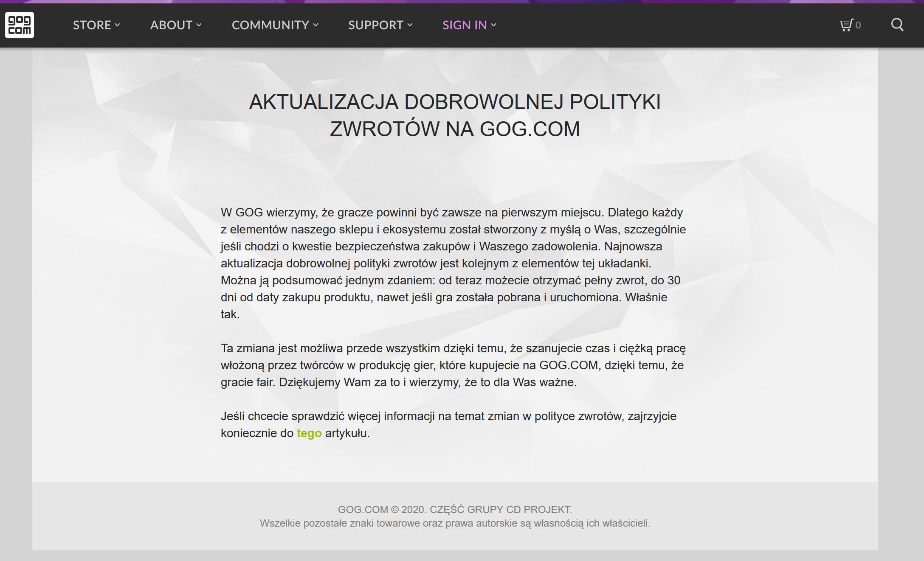Click the cart item count '0'
924x561 pixels.
tap(858, 25)
